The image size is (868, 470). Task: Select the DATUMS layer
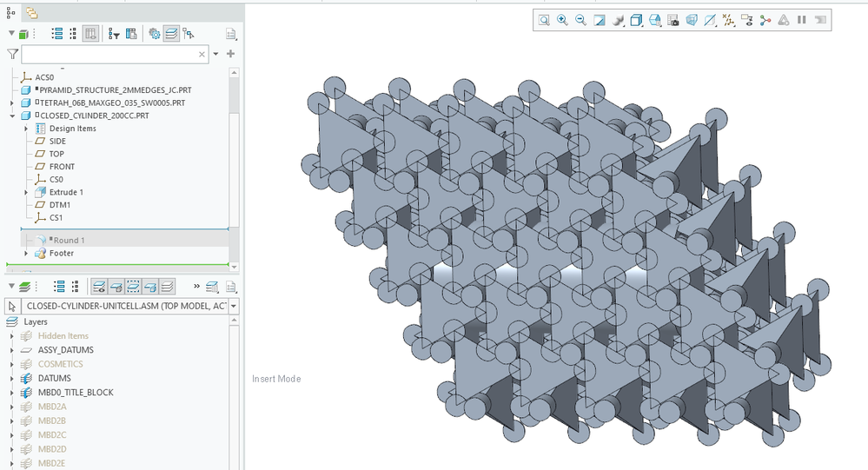[x=54, y=378]
